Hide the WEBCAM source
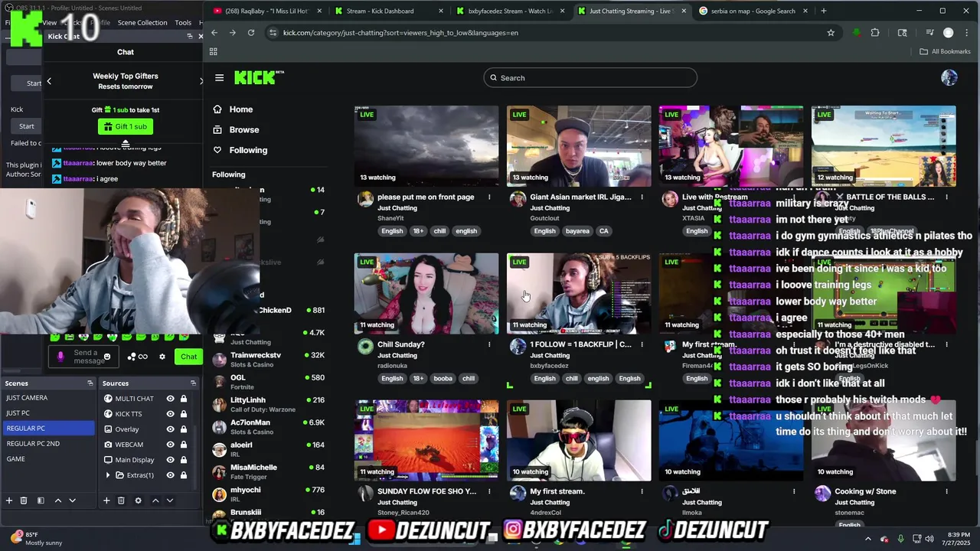 tap(171, 445)
